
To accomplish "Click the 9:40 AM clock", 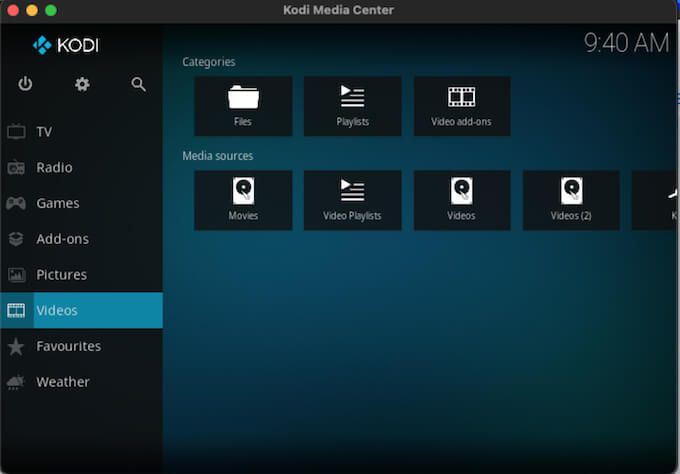I will point(626,43).
